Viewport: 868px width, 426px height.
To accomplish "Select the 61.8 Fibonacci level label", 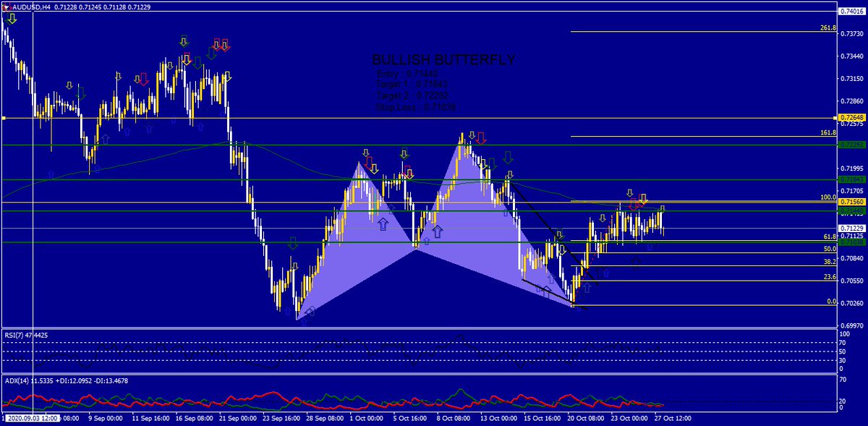I will 830,237.
